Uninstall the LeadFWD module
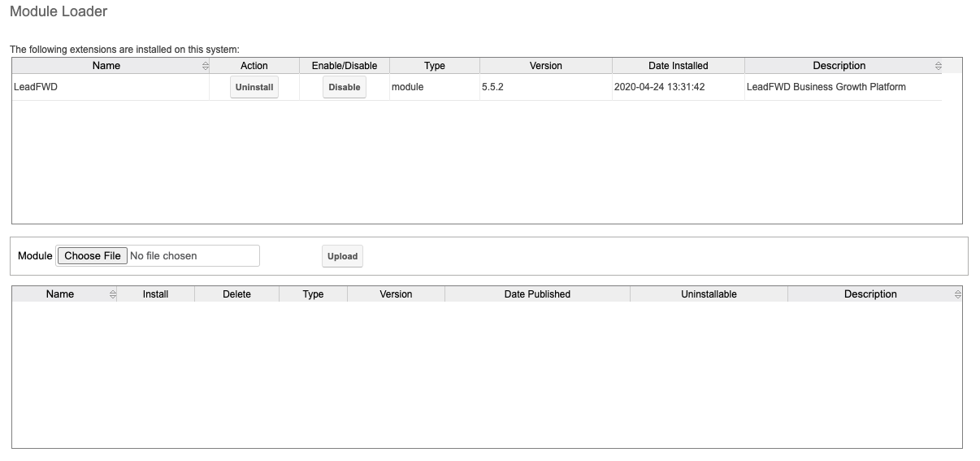The height and width of the screenshot is (461, 980). point(254,87)
